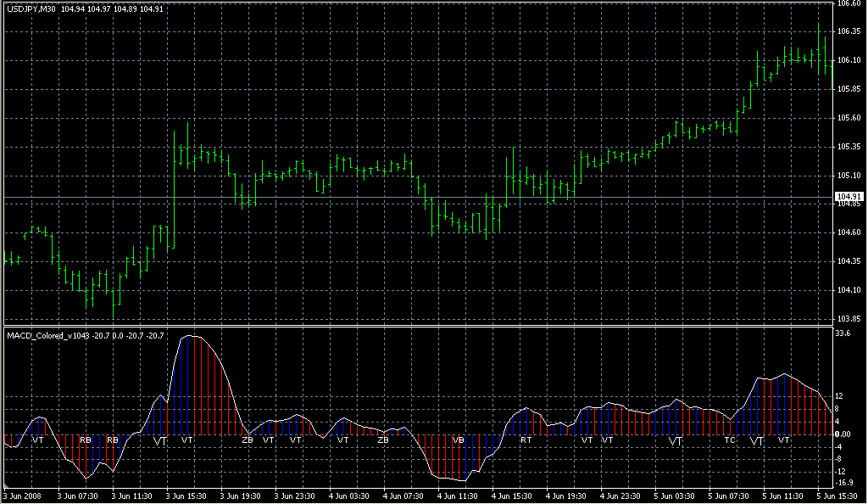Select the 12 level on MACD scale
Viewport: 868px width, 504px height.
pos(839,397)
